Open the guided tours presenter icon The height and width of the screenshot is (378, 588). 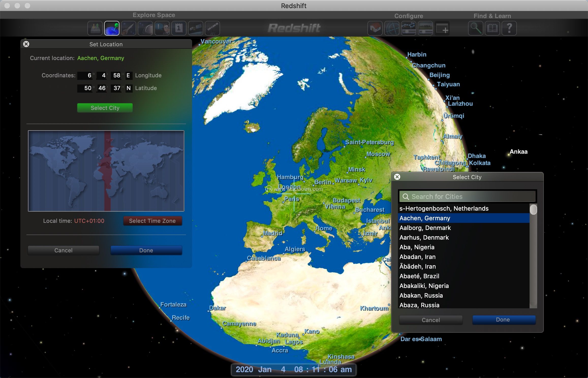coord(162,28)
